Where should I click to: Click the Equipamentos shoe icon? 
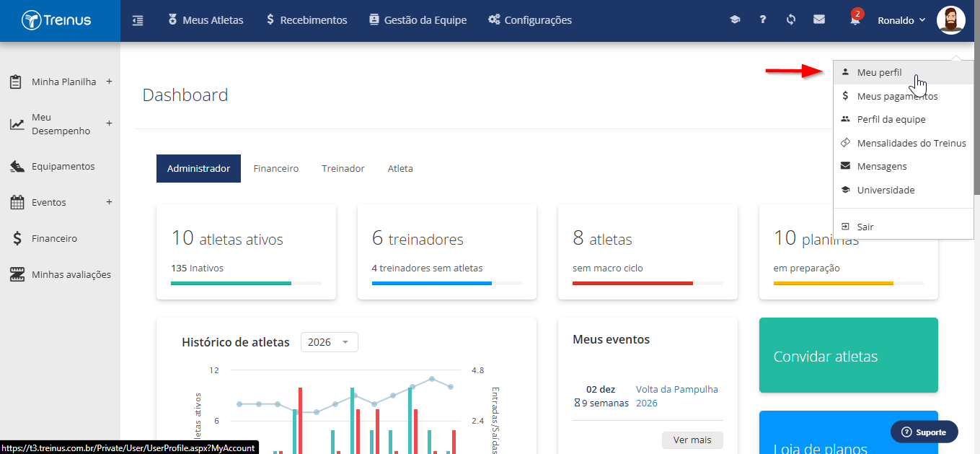17,167
